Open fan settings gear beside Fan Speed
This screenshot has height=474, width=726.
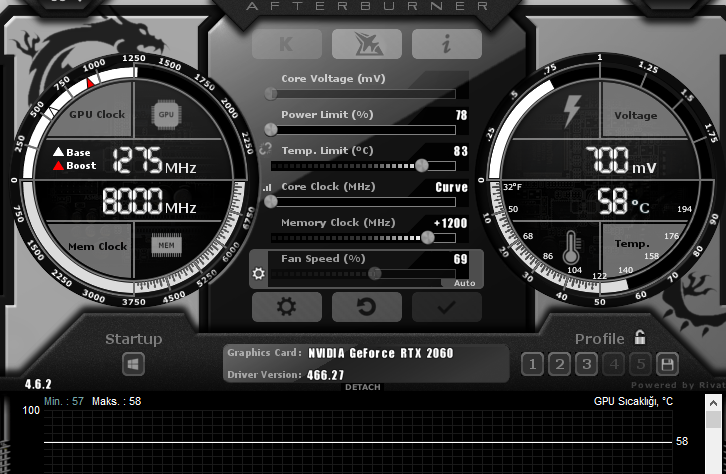(258, 274)
